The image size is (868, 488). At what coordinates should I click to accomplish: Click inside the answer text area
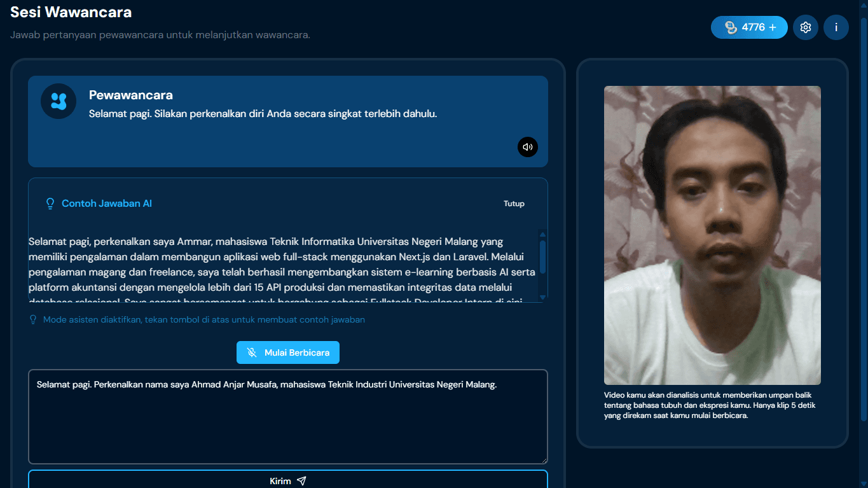[288, 417]
